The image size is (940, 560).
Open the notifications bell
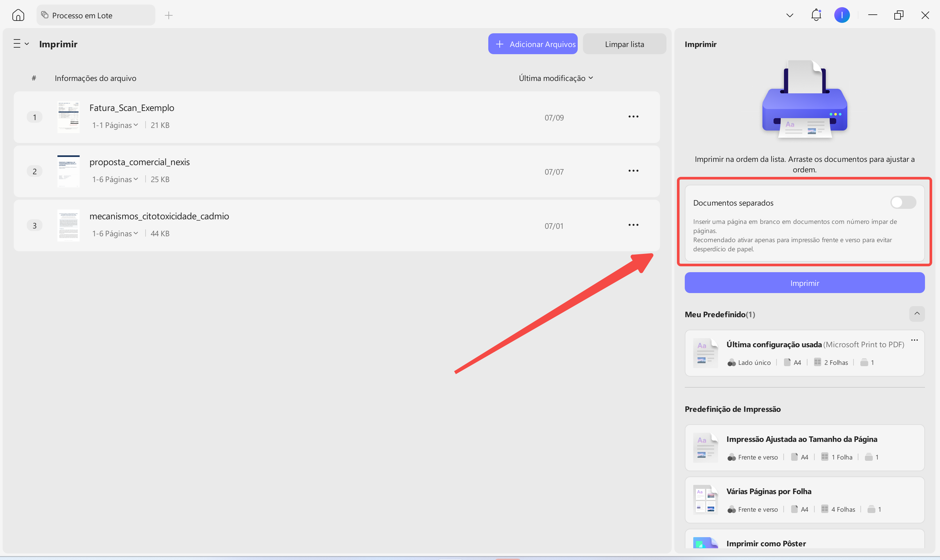pos(816,15)
